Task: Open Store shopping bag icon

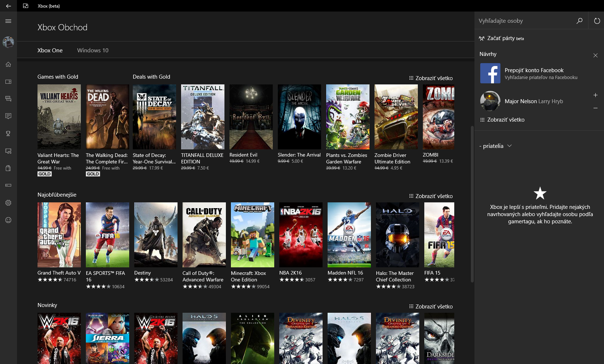Action: [x=8, y=168]
